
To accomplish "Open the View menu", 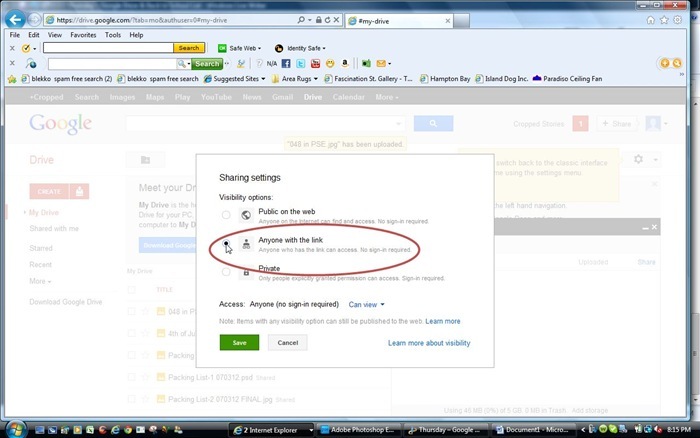I will pos(55,35).
